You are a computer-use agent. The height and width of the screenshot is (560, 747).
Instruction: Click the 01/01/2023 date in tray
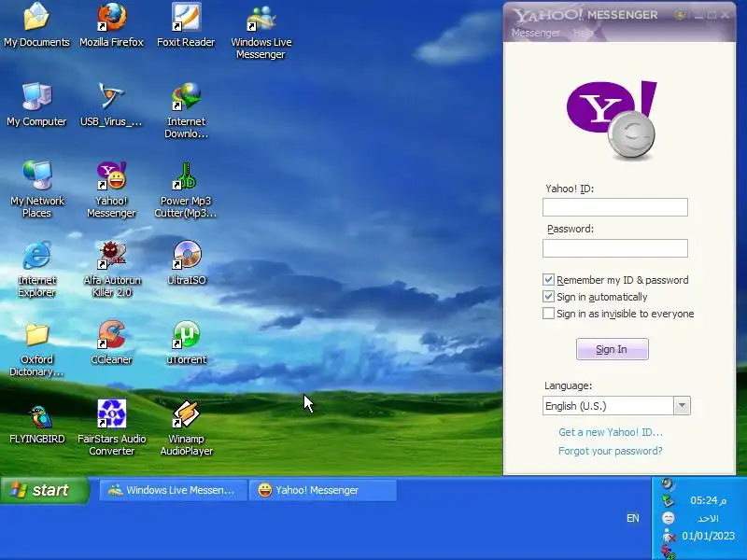point(708,536)
